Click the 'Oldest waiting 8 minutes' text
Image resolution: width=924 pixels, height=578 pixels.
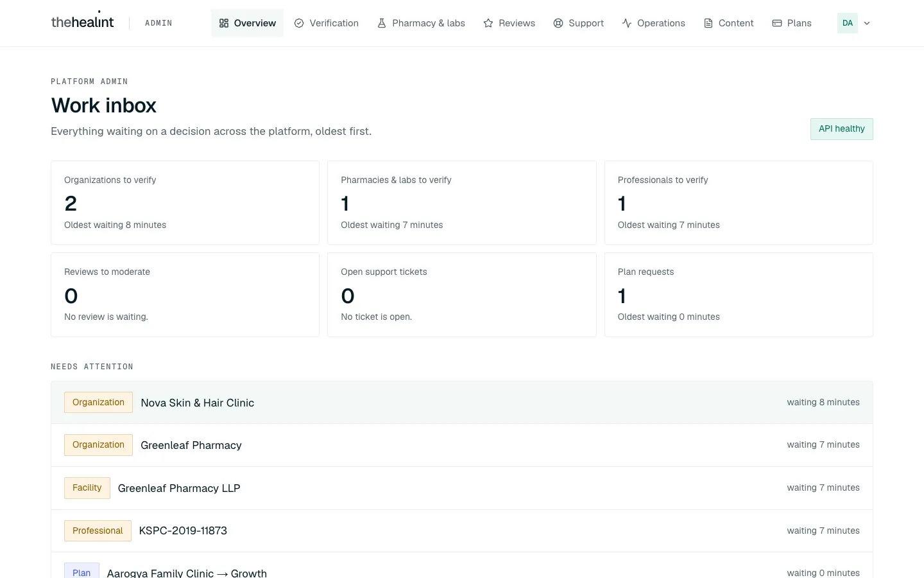point(116,225)
